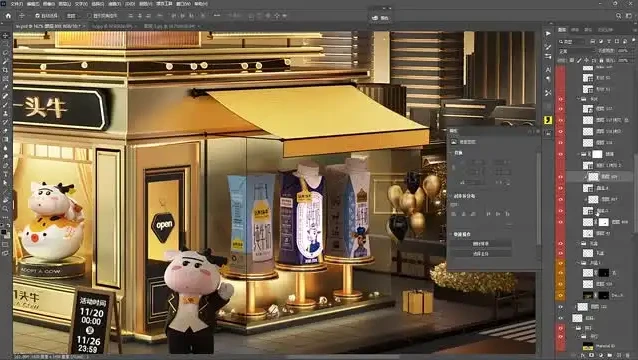Viewport: 638px width, 360px height.
Task: Align left edges in options bar
Action: tap(131, 16)
